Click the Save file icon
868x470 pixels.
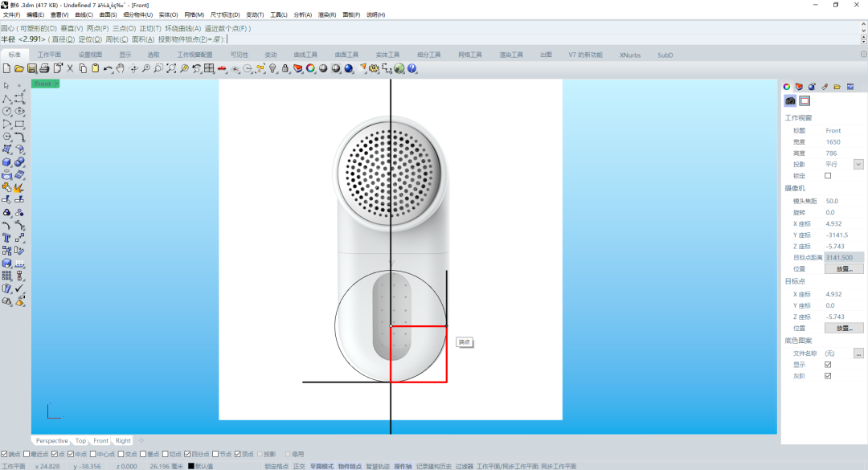click(x=32, y=69)
